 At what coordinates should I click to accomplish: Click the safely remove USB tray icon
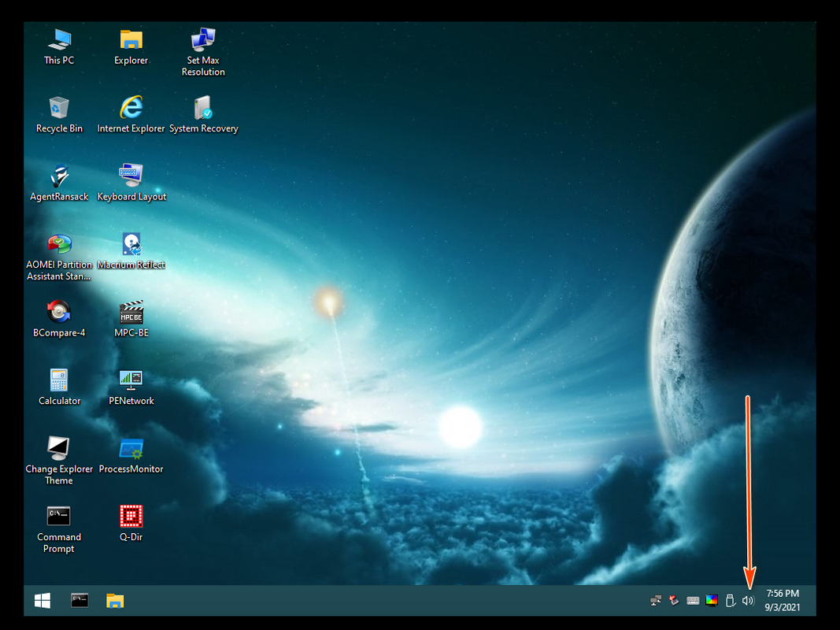(x=730, y=601)
